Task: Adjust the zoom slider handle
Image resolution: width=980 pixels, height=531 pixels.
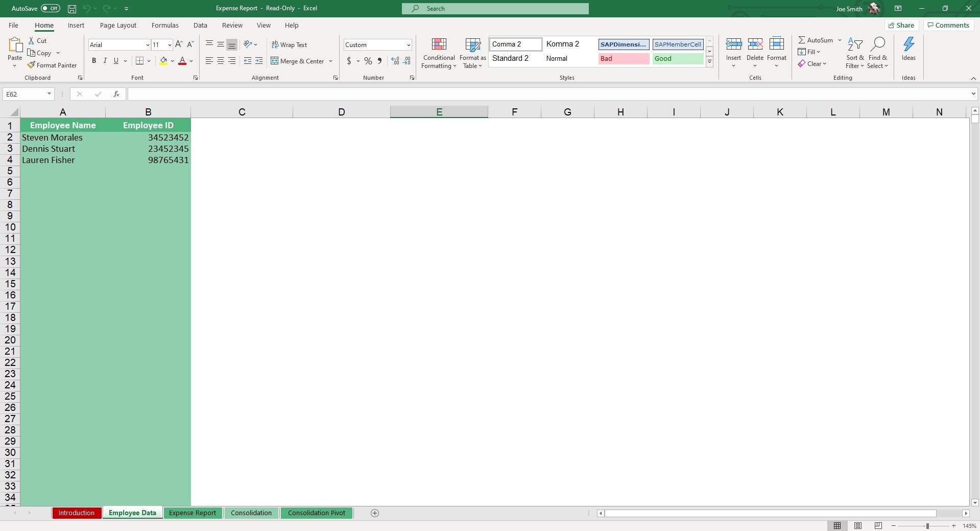Action: point(927,526)
